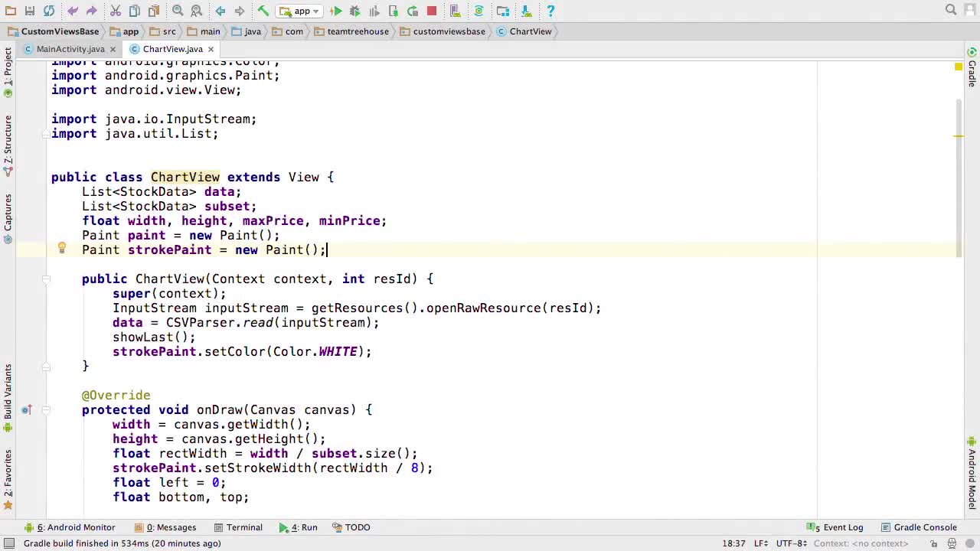The width and height of the screenshot is (980, 551).
Task: Click the Find magnifier icon
Action: click(x=178, y=11)
